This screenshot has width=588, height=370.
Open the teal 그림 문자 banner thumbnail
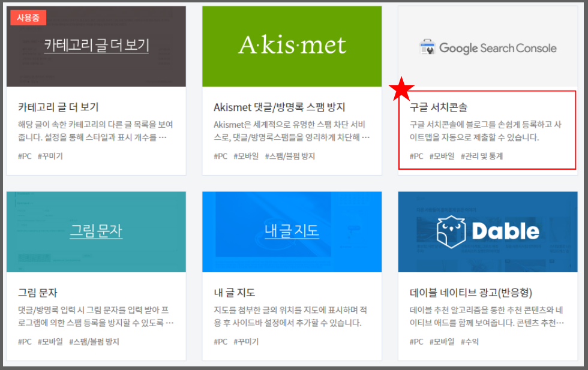point(96,231)
